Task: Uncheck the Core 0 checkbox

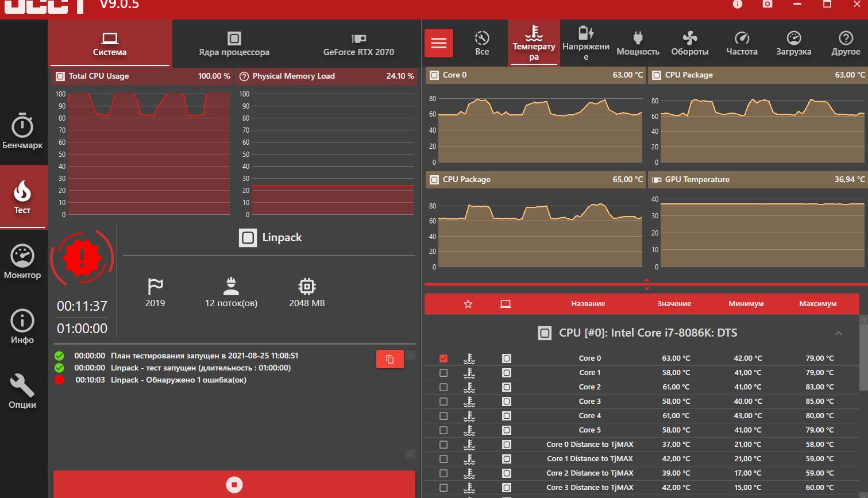Action: 443,358
